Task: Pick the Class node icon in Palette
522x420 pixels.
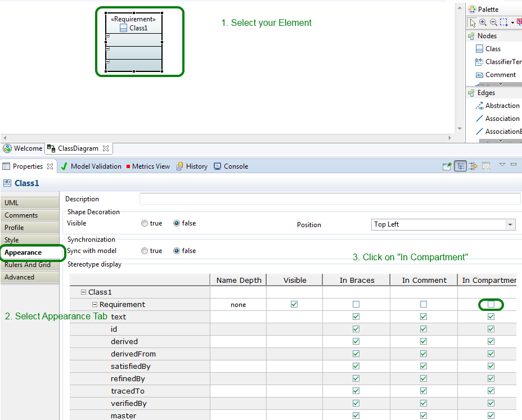Action: [479, 49]
